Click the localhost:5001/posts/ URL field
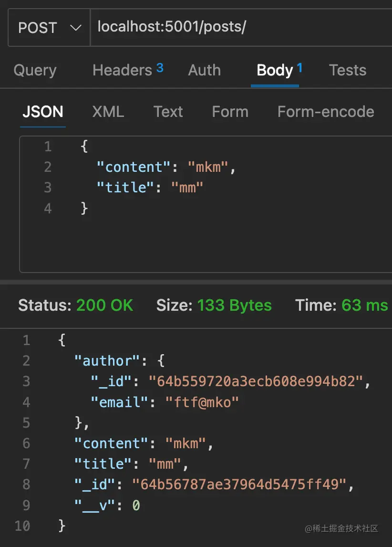The image size is (392, 547). (x=241, y=28)
